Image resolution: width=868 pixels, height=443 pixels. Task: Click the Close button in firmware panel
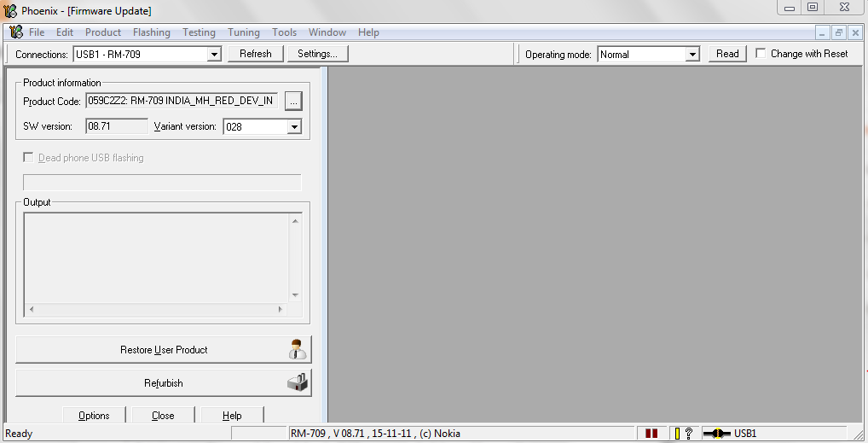tap(164, 415)
